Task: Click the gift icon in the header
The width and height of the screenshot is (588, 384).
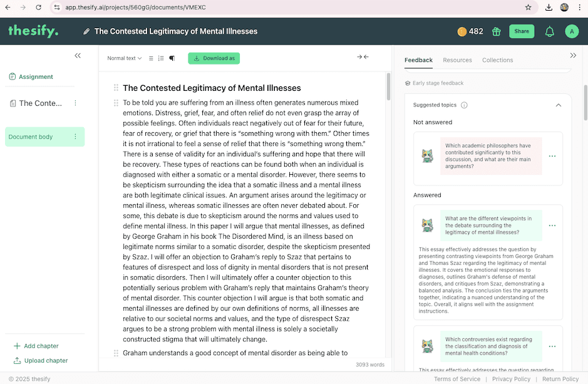Action: point(496,31)
